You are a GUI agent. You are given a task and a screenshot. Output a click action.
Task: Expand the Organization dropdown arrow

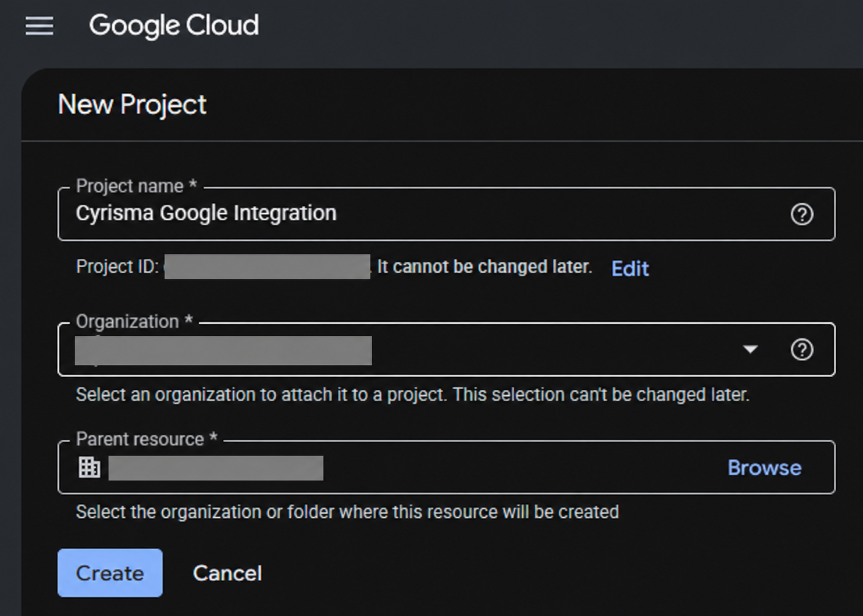pos(750,350)
